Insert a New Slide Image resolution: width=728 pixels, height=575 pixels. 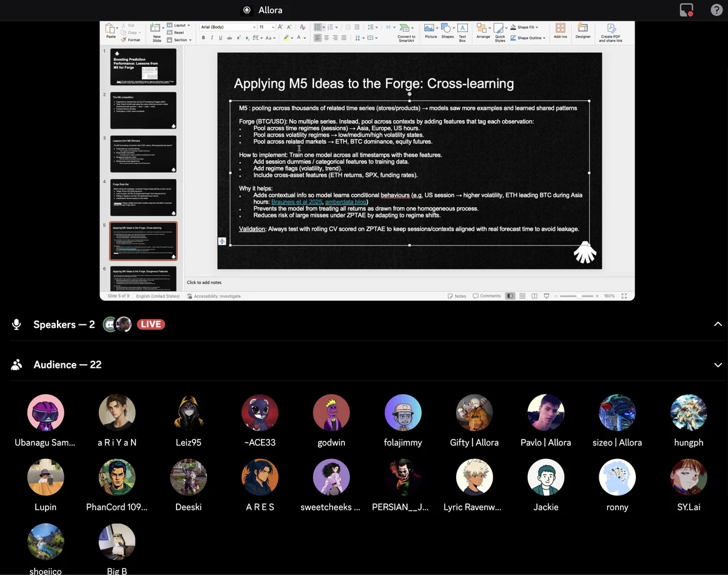157,33
